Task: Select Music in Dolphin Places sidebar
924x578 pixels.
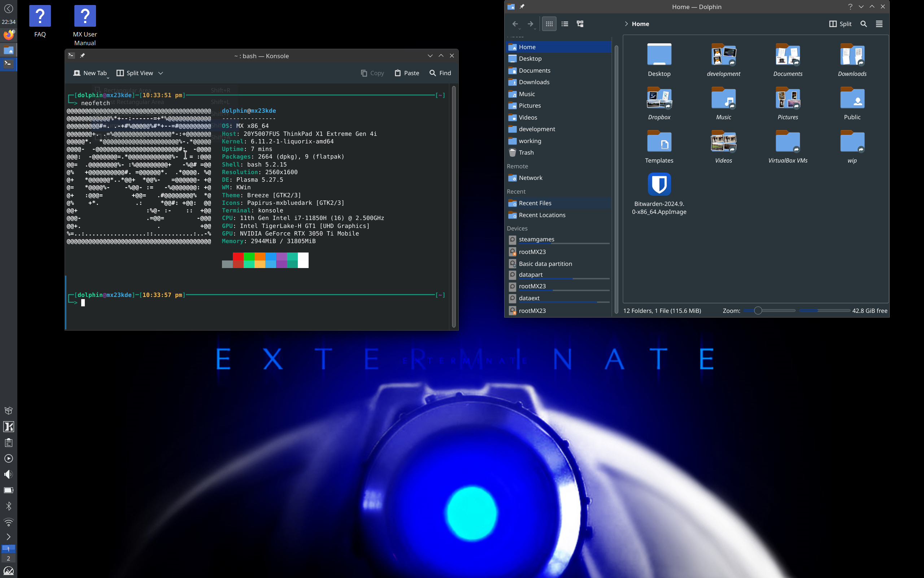Action: point(559,94)
